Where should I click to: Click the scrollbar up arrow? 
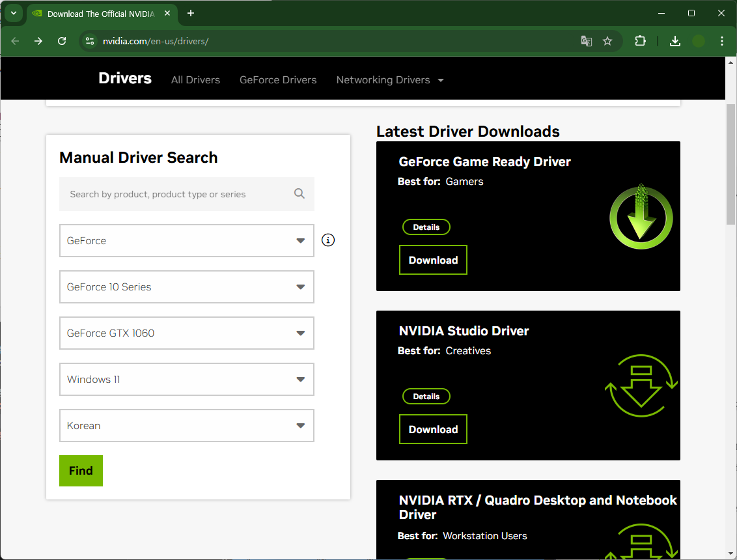[x=730, y=62]
